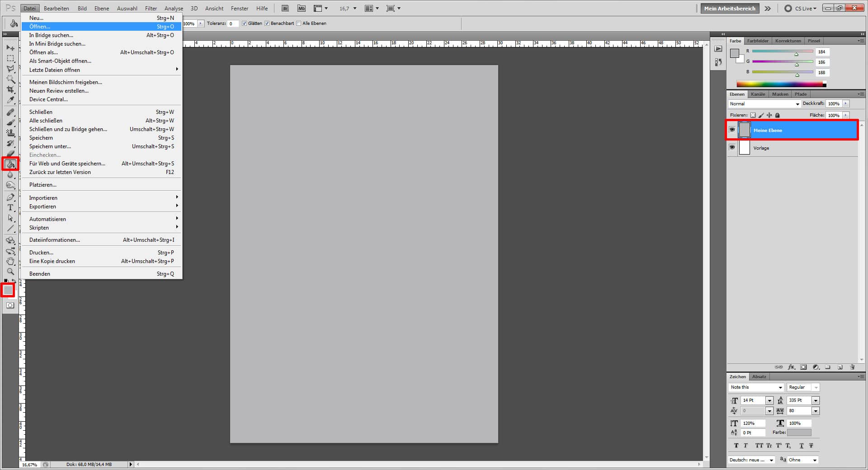Activate the Type tool

pos(10,208)
